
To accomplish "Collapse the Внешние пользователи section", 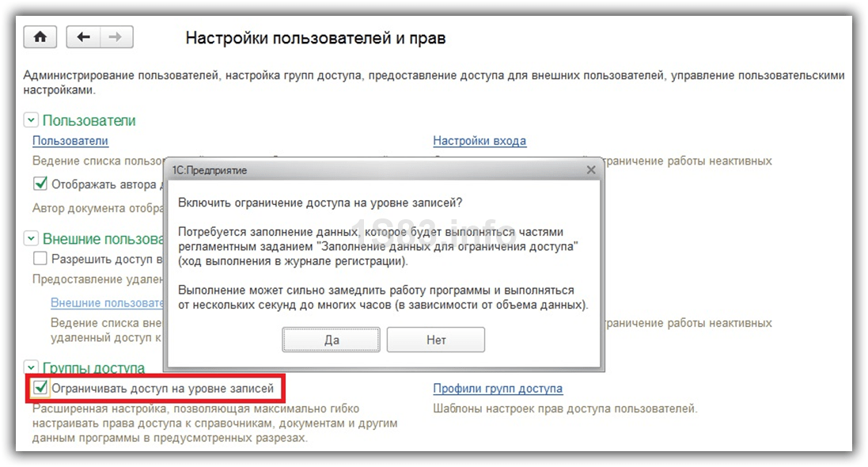I will pos(31,239).
